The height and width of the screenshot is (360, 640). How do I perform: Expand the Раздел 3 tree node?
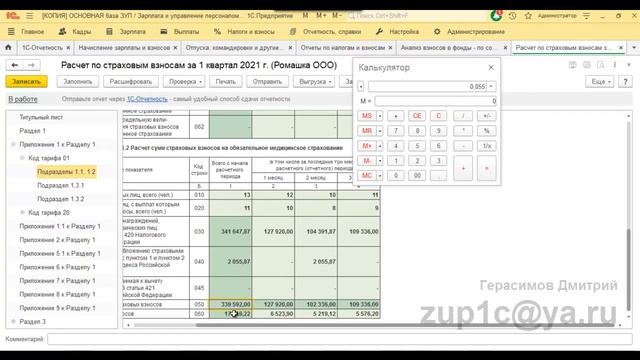click(x=13, y=322)
